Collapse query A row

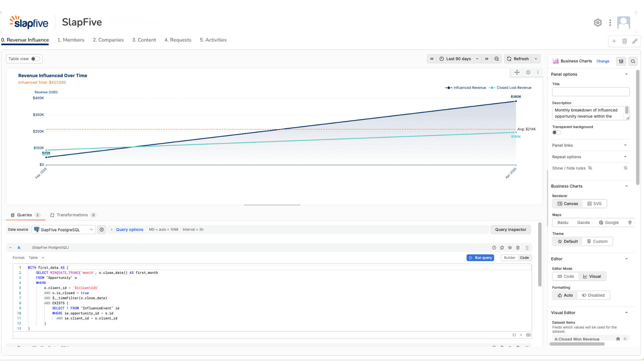[x=10, y=248]
